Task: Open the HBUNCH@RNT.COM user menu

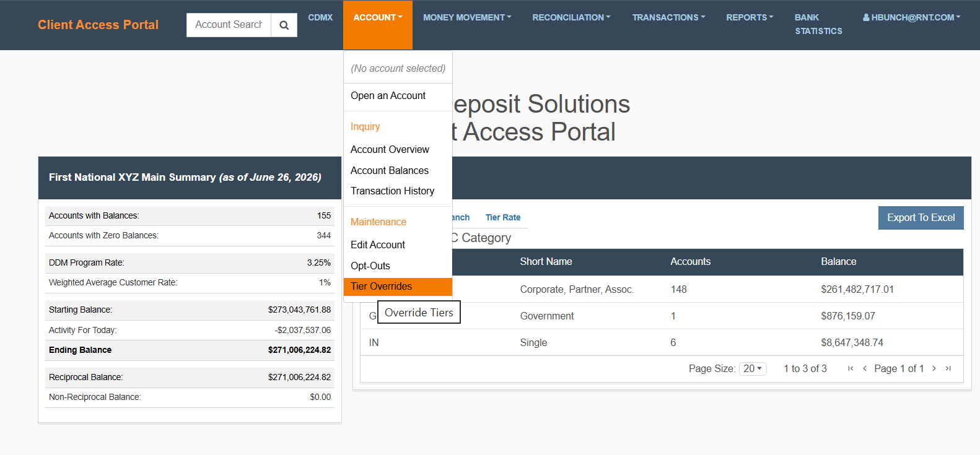Action: click(x=911, y=17)
